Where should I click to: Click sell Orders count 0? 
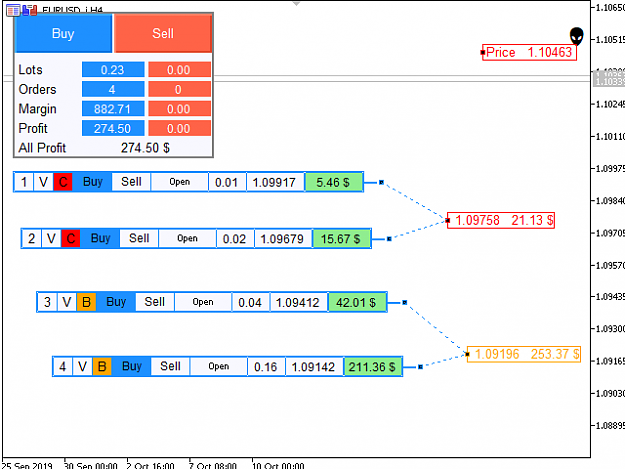point(179,89)
